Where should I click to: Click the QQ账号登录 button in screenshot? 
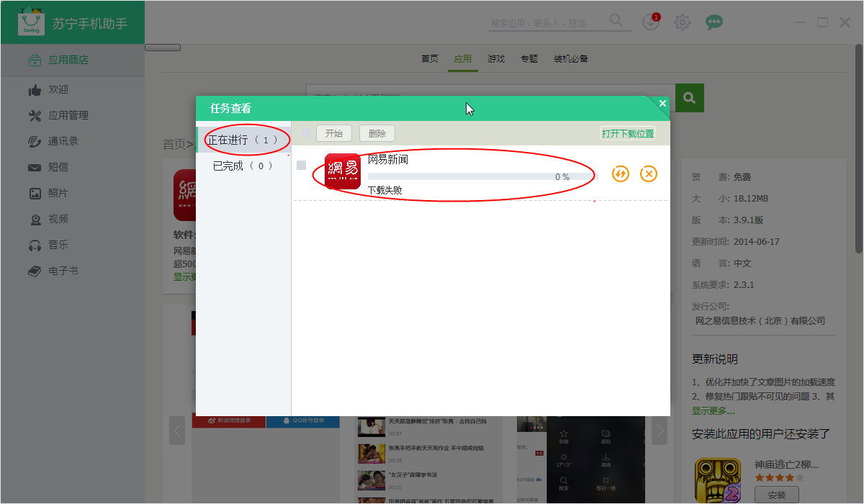[x=303, y=421]
